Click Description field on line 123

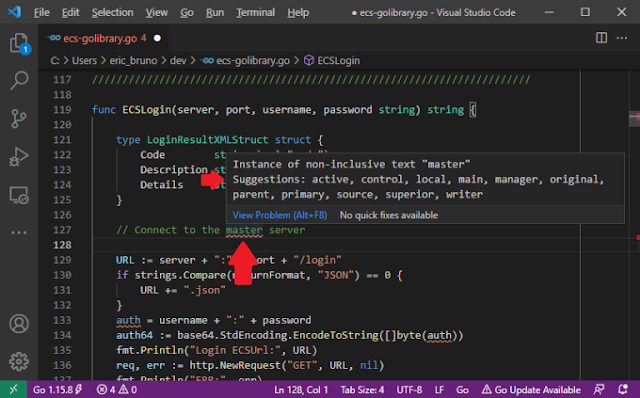click(x=174, y=170)
